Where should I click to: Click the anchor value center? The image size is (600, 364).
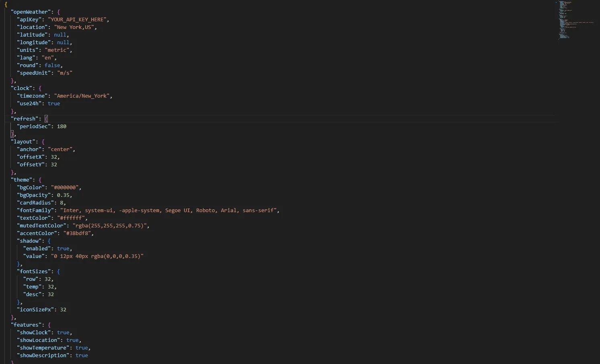pos(60,149)
